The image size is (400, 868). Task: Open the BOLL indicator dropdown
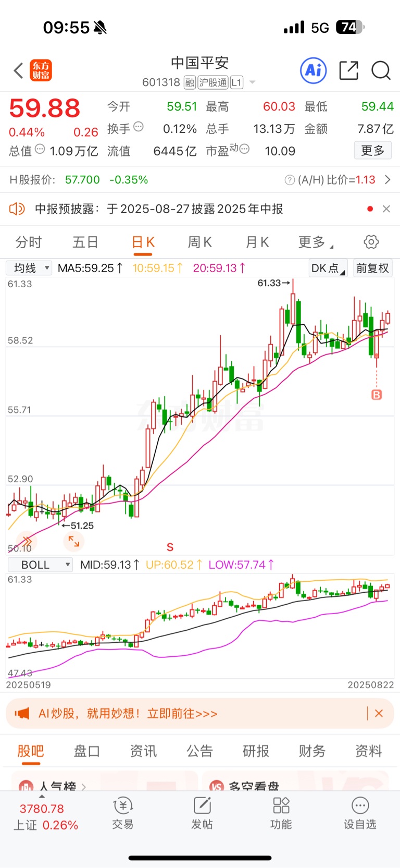pyautogui.click(x=40, y=565)
